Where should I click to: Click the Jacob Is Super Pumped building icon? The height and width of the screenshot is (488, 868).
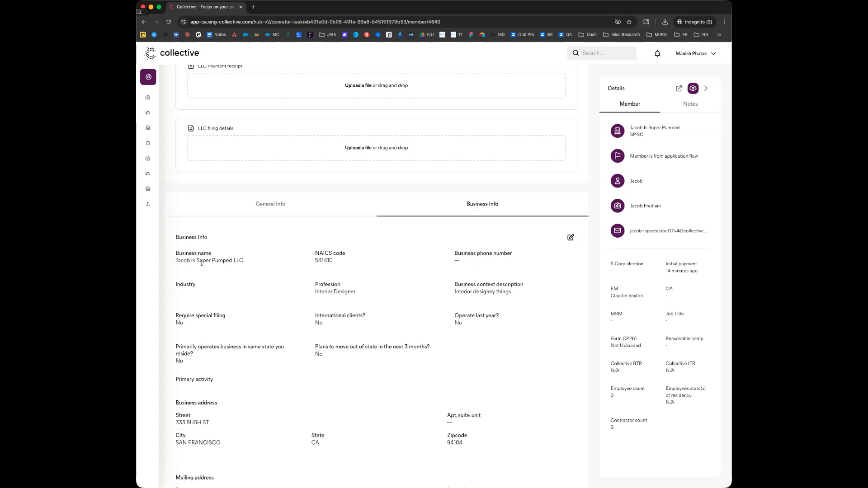617,131
